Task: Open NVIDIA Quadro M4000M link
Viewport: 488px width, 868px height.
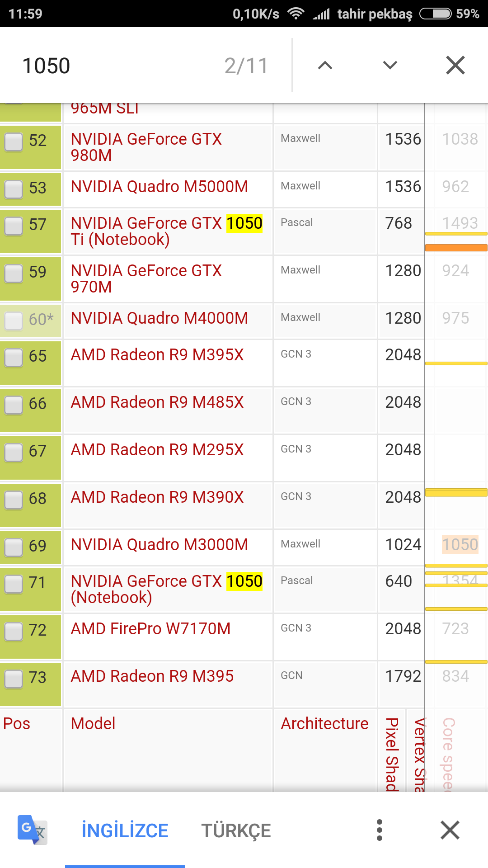Action: [160, 318]
